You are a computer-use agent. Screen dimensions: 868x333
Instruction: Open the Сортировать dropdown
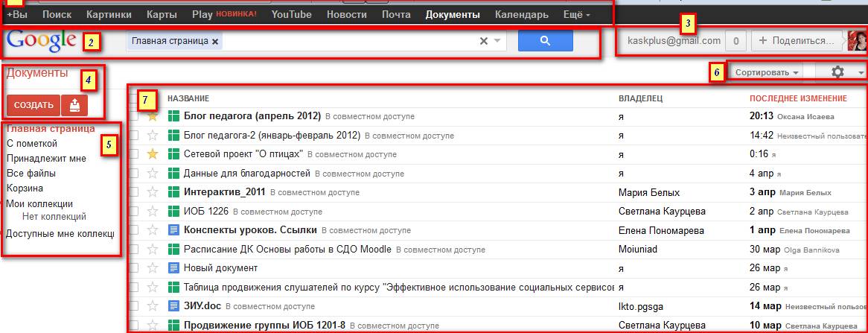tap(767, 72)
